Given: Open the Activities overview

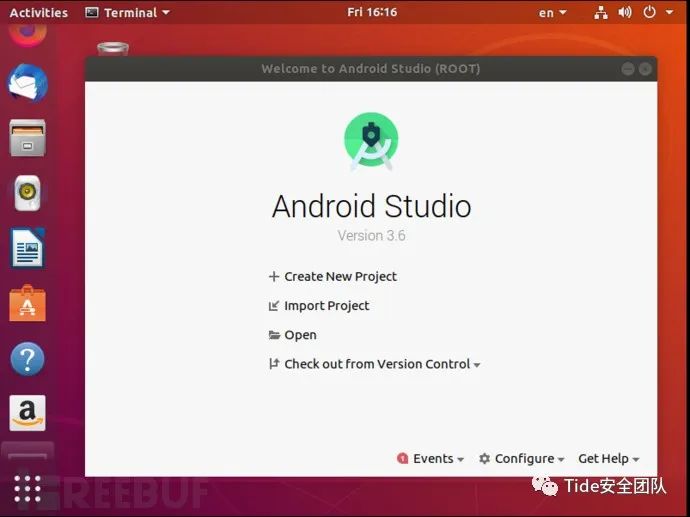Looking at the screenshot, I should pos(39,12).
